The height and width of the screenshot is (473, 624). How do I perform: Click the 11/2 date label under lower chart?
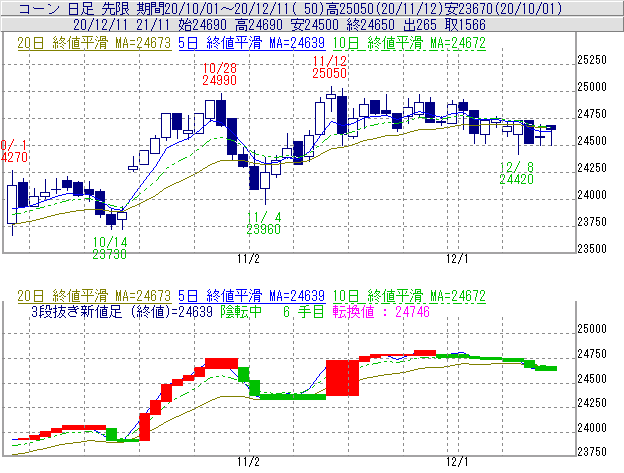click(x=248, y=462)
